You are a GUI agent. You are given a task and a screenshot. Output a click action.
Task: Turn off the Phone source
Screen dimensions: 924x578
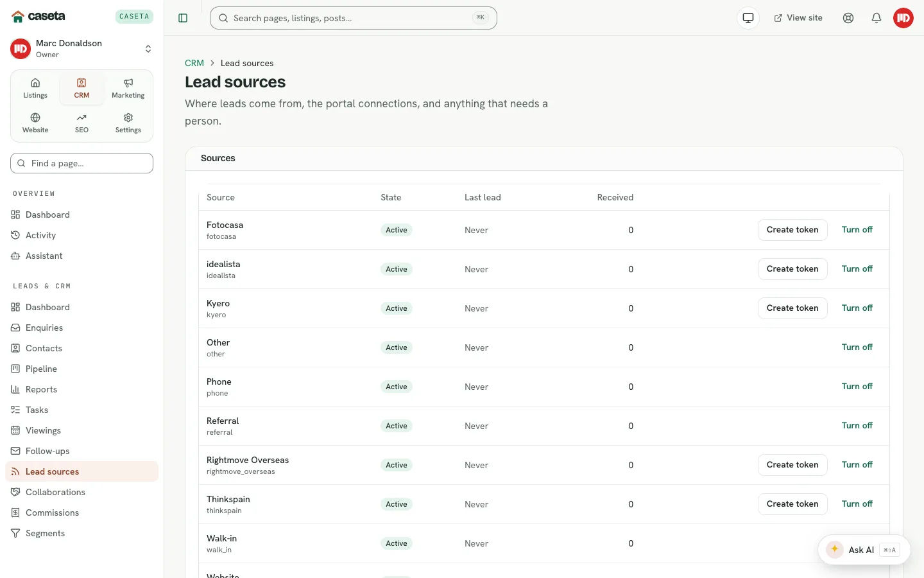857,387
